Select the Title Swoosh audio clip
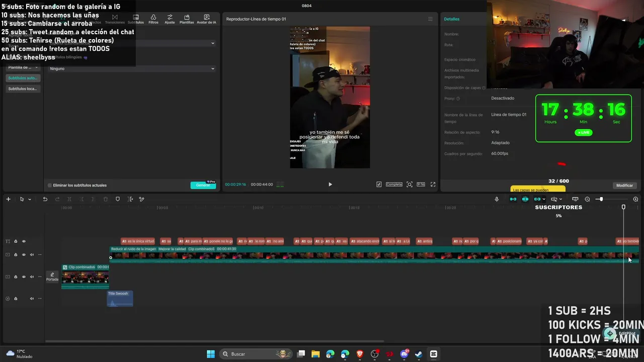Screen dimensions: 644x362 click(x=120, y=299)
